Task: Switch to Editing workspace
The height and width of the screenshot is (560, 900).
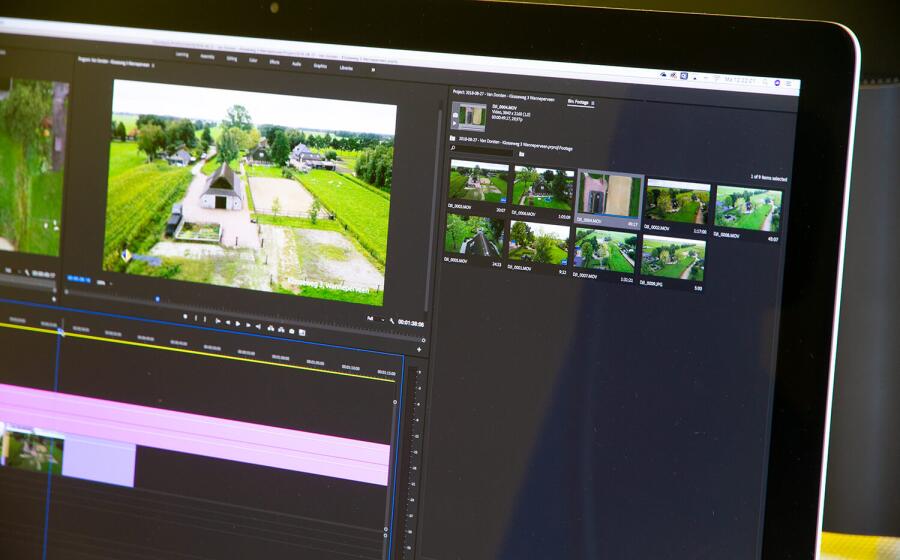Action: (231, 59)
